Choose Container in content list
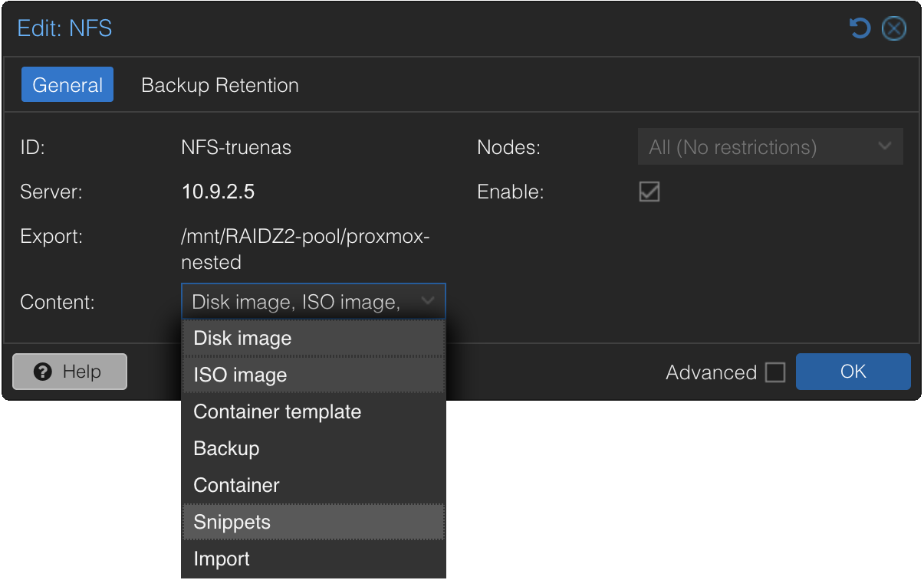Viewport: 924px width, 580px height. coord(313,485)
